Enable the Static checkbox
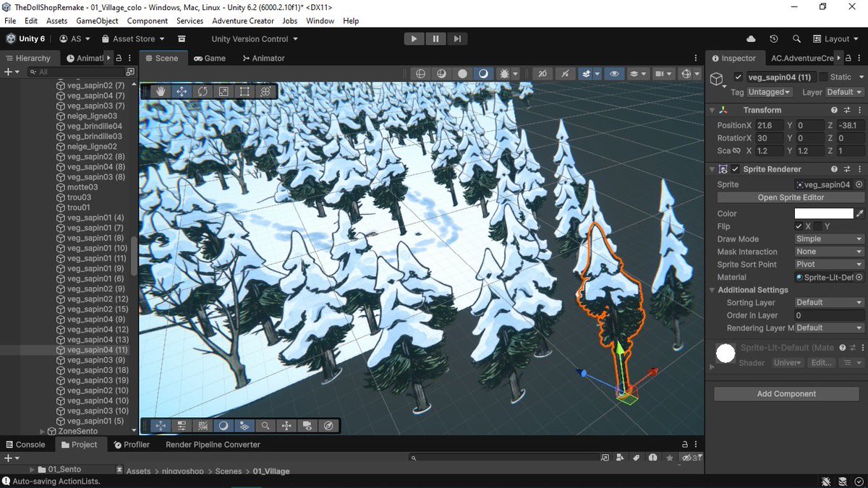 coord(823,77)
